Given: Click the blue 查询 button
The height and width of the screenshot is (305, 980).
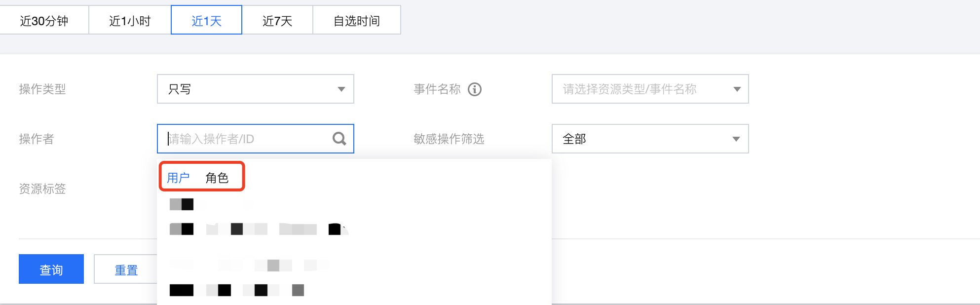Looking at the screenshot, I should click(51, 269).
